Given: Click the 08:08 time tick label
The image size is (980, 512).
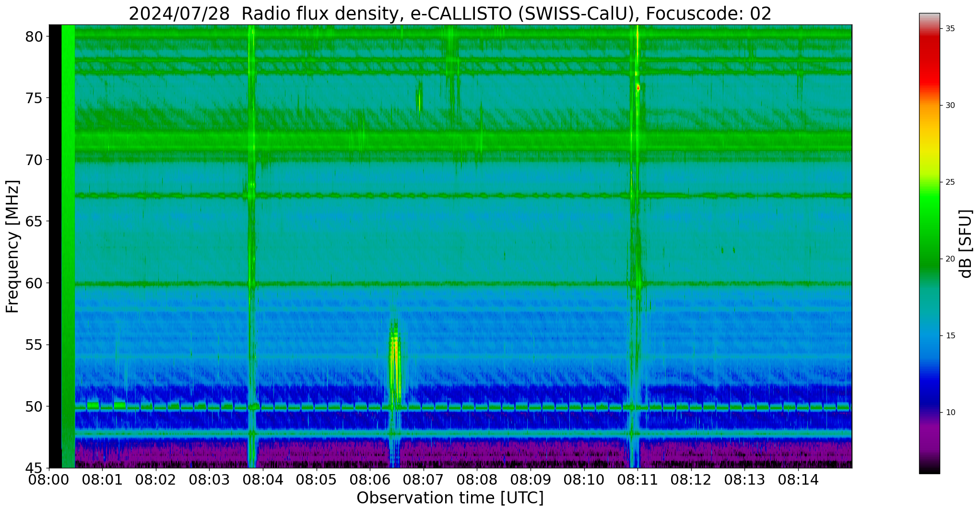Looking at the screenshot, I should click(477, 480).
